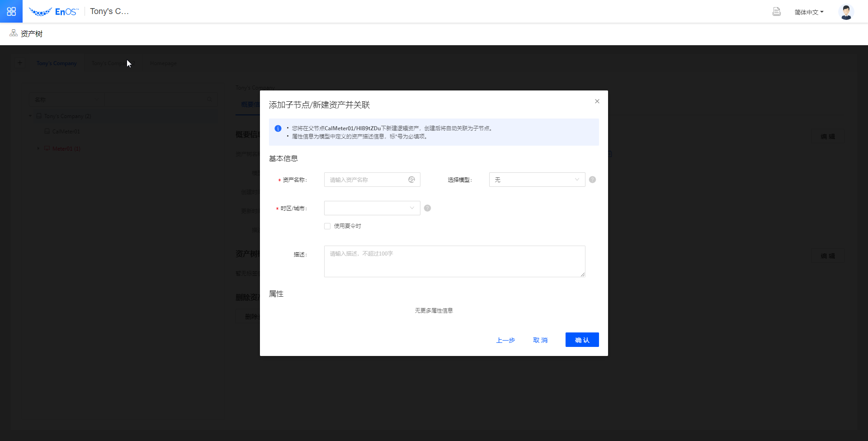Enable the daylight saving time checkbox

tap(327, 226)
